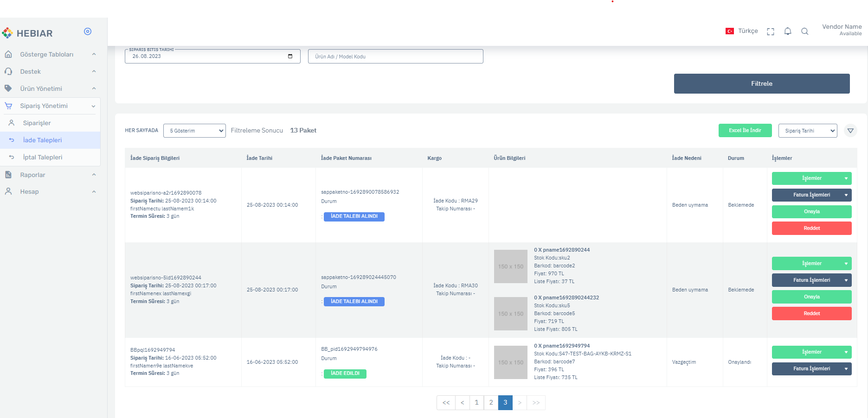868x418 pixels.
Task: Click product thumbnail for pname1692949794
Action: tap(511, 362)
